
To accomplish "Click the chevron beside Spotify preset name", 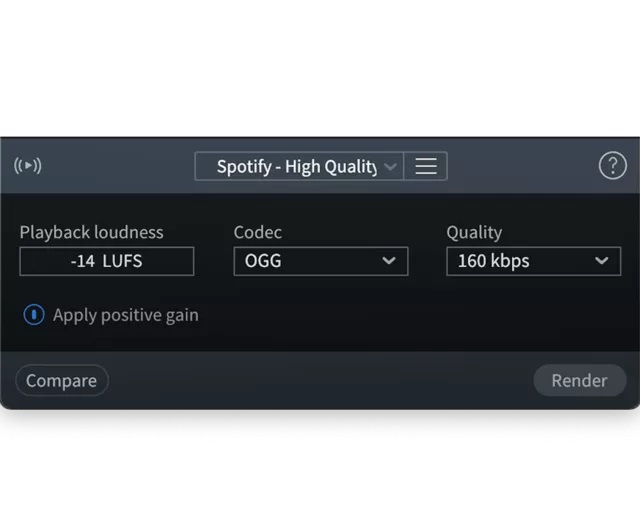I will pyautogui.click(x=390, y=167).
